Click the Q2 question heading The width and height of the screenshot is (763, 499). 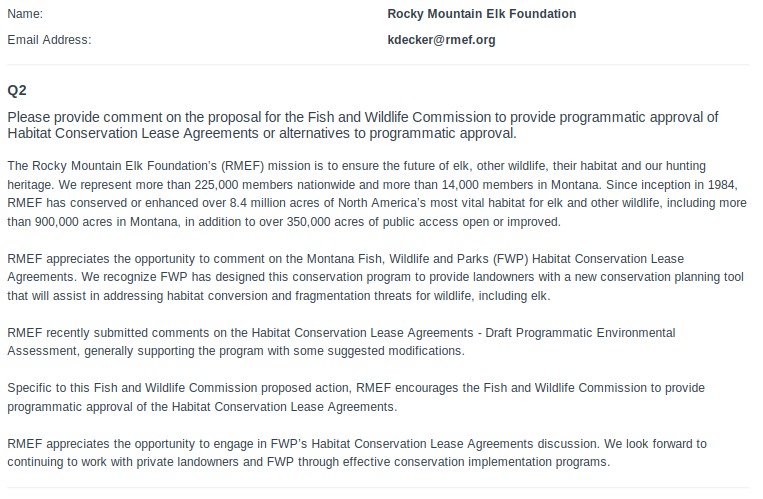(x=17, y=91)
